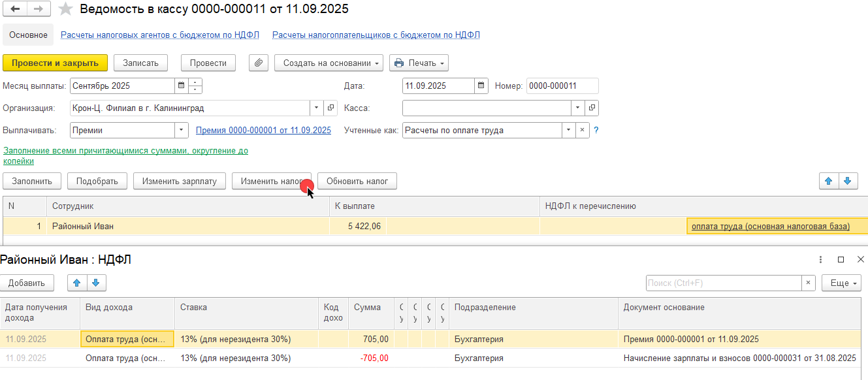Click Добавить in NDFL panel

click(x=27, y=283)
